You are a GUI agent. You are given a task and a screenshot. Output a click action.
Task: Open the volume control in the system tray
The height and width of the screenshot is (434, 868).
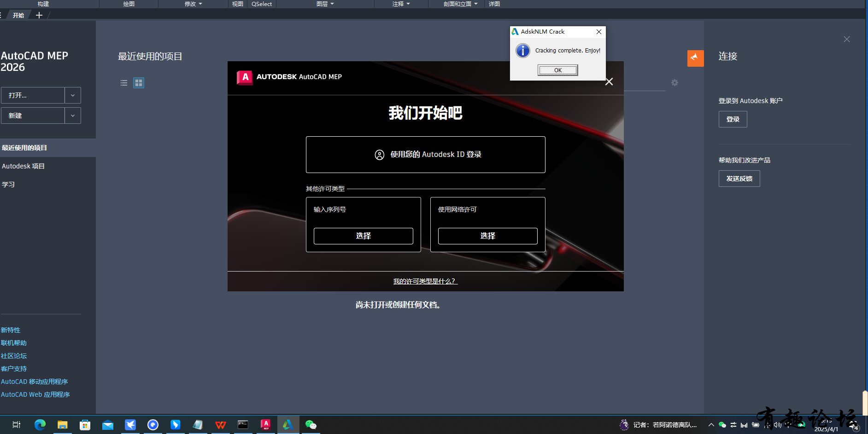pyautogui.click(x=777, y=425)
